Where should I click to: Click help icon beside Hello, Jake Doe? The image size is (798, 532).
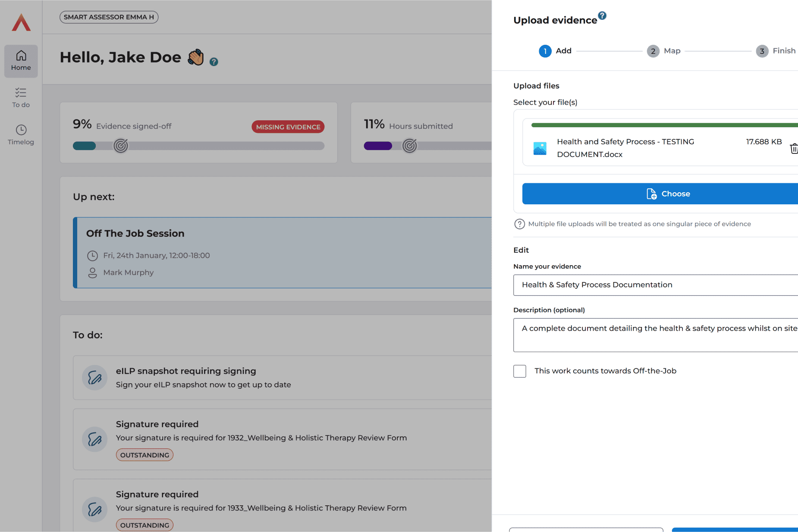tap(214, 62)
